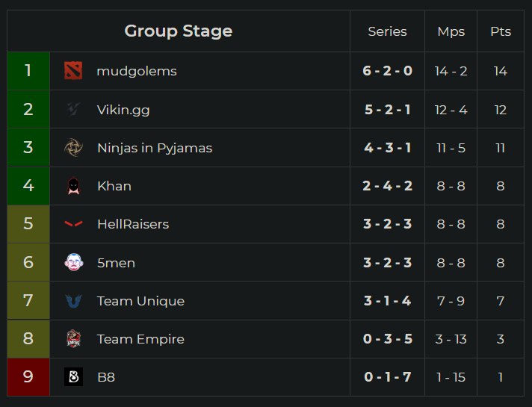The height and width of the screenshot is (407, 532).
Task: Click the 5men team logo icon
Action: click(73, 263)
